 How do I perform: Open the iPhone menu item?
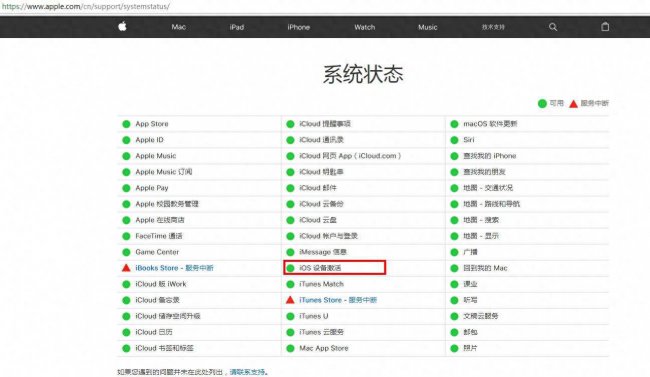click(298, 27)
